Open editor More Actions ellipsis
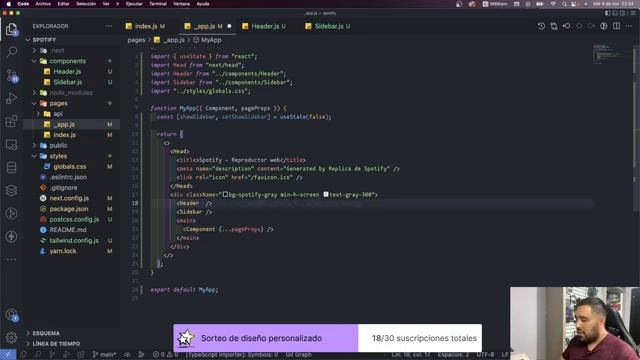The width and height of the screenshot is (640, 360). (629, 26)
